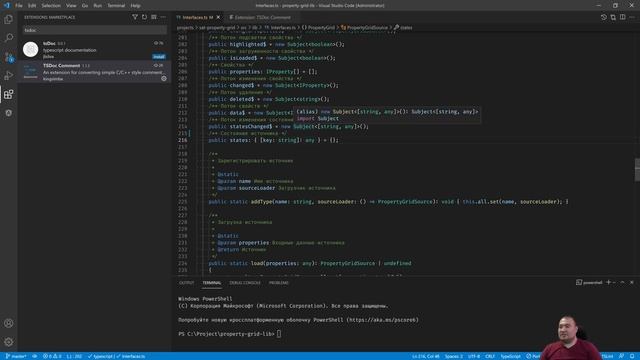
Task: Select the tsDoc extension list entry
Action: [94, 49]
